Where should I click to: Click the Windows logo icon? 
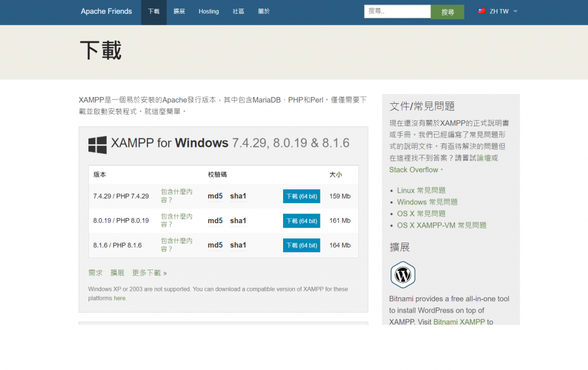point(98,145)
